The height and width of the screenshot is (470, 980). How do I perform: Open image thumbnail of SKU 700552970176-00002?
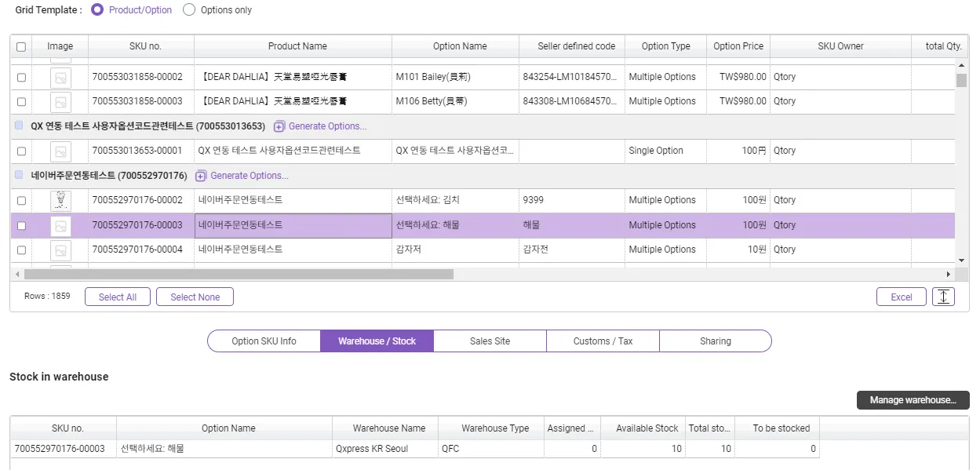(60, 200)
